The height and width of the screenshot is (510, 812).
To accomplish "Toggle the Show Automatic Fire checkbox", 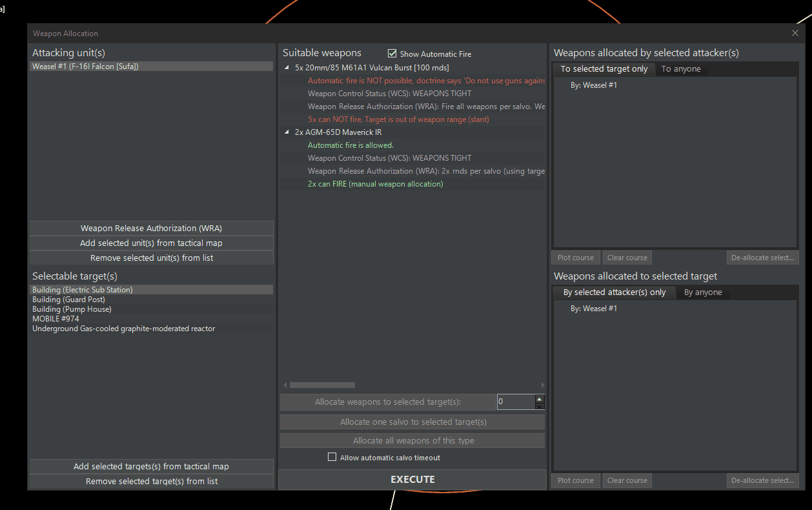I will 392,54.
